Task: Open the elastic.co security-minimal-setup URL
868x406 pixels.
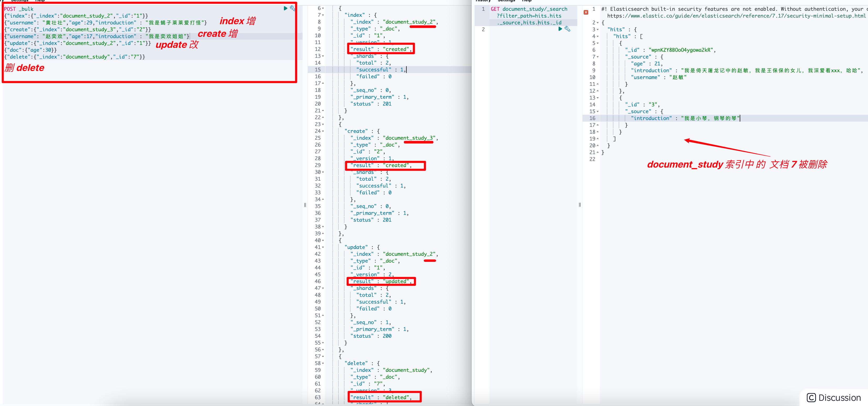Action: pos(736,16)
